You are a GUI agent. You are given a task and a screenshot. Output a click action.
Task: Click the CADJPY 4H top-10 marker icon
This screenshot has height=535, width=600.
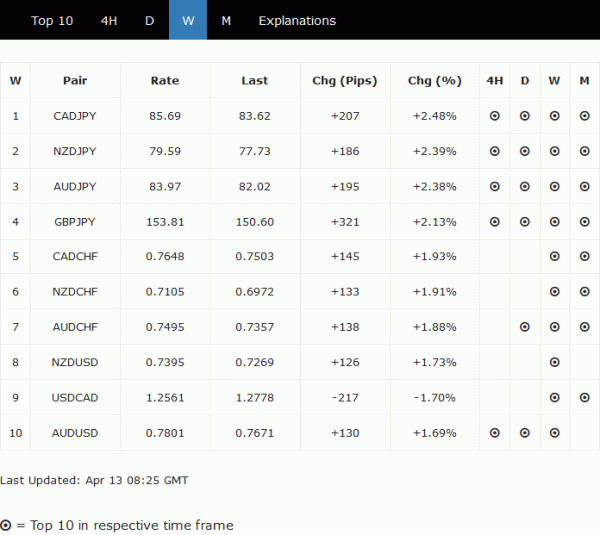pos(494,116)
